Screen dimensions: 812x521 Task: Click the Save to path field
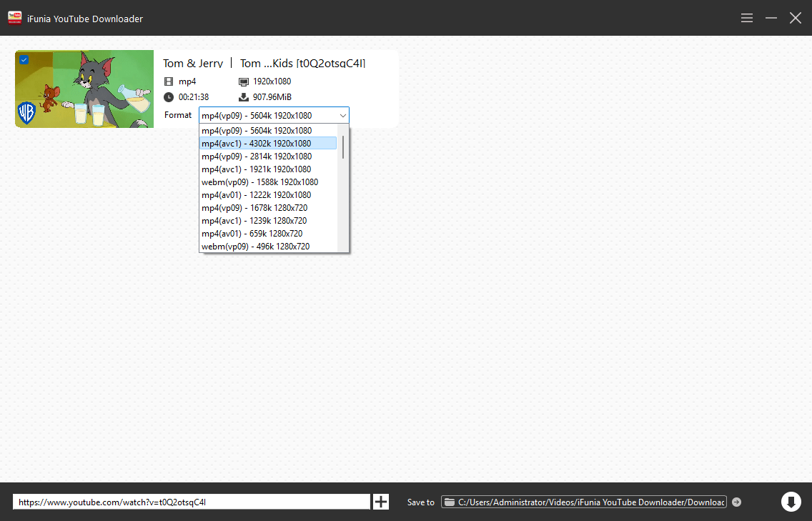click(590, 502)
